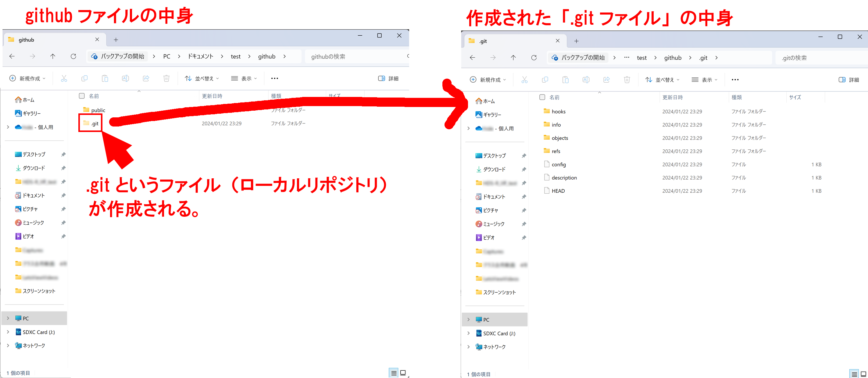Refresh the github folder view
The height and width of the screenshot is (378, 868).
pos(73,56)
